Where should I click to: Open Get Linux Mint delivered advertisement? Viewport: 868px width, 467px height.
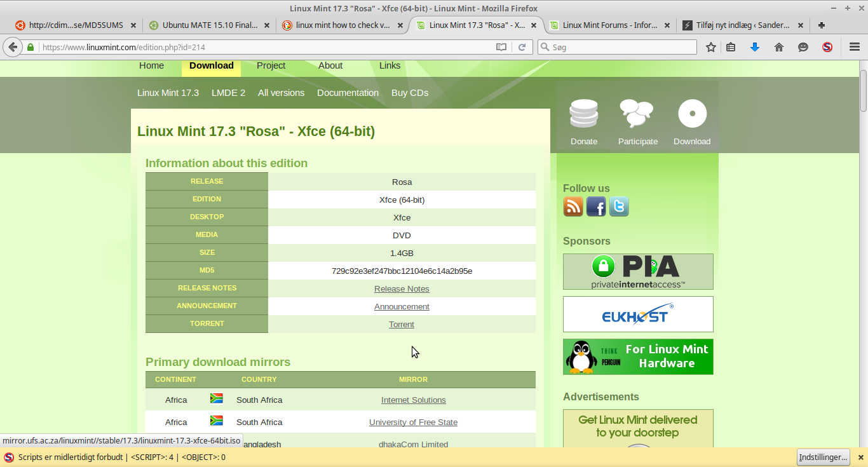[x=638, y=428]
